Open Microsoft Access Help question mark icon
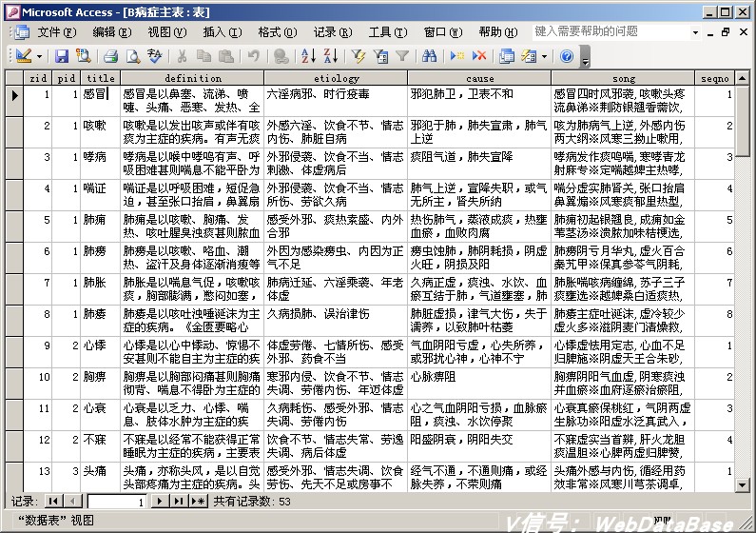 pyautogui.click(x=567, y=56)
